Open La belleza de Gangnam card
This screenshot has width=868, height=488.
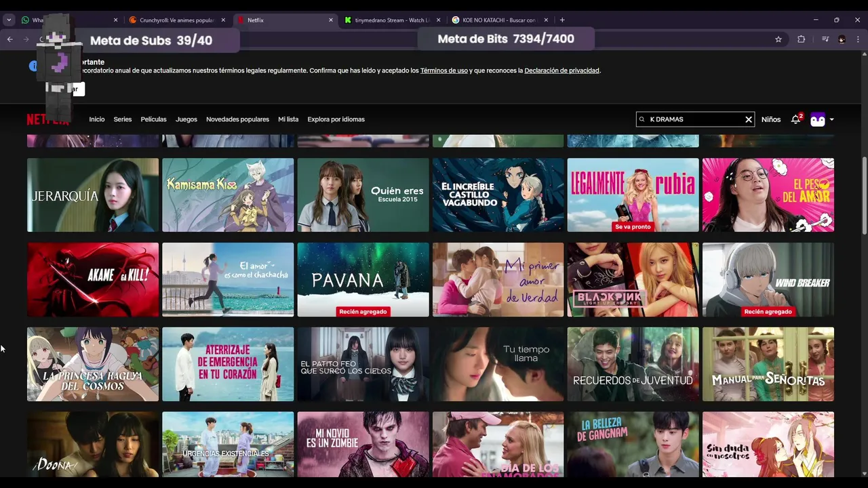point(633,444)
